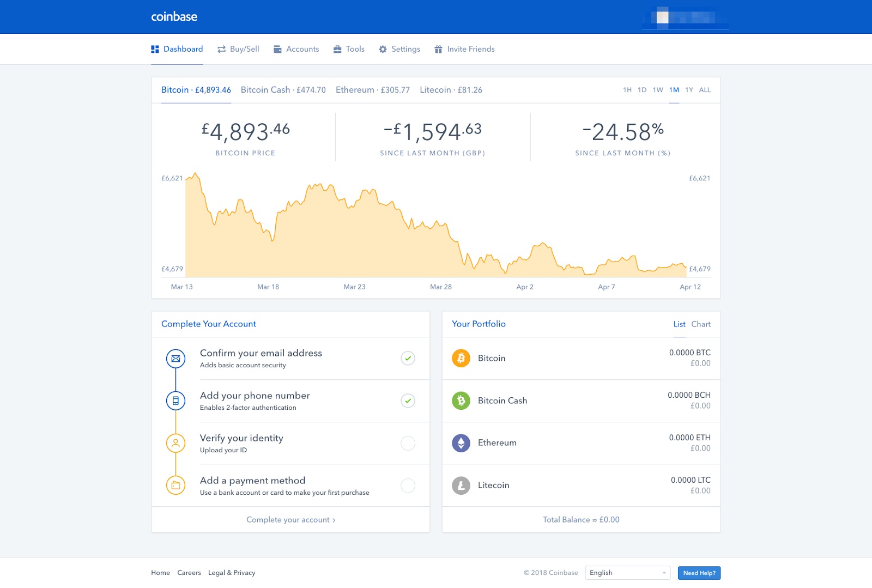Switch chart range to 1Y
Viewport: 872px width, 588px height.
tap(689, 90)
